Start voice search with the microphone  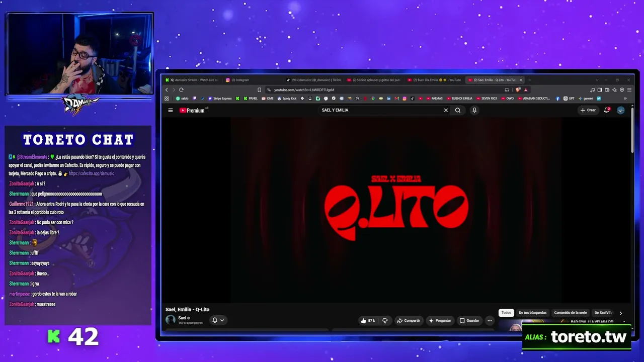point(474,110)
